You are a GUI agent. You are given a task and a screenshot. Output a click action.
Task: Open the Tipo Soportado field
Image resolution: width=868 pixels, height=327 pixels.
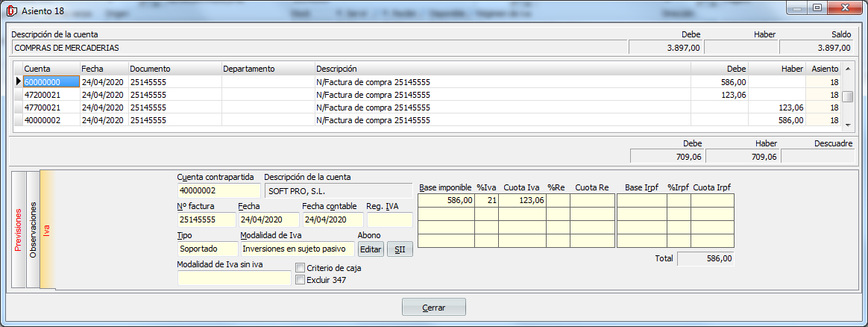(207, 249)
